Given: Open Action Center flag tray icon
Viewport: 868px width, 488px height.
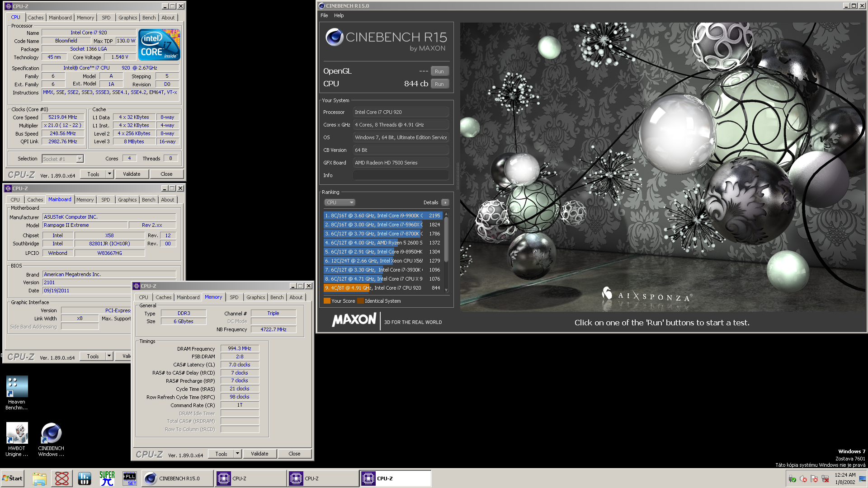Looking at the screenshot, I should click(814, 479).
